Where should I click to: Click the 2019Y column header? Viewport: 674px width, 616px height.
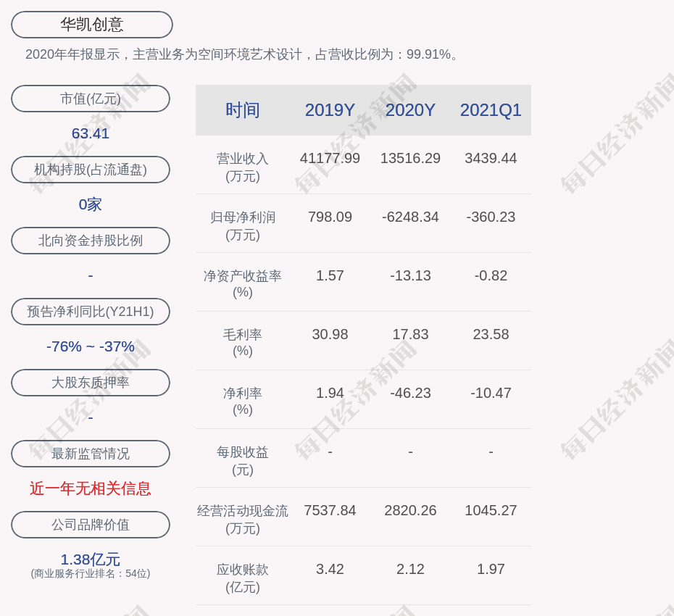(x=330, y=110)
